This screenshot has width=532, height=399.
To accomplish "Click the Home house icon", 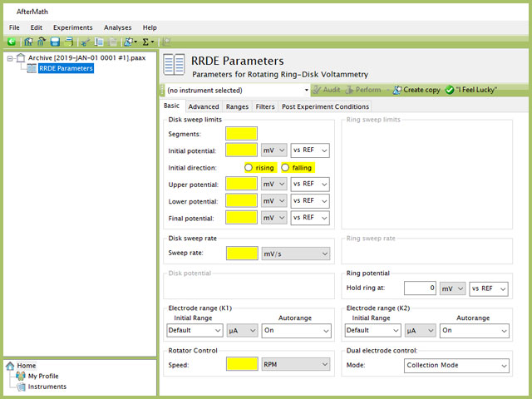I will pos(10,366).
